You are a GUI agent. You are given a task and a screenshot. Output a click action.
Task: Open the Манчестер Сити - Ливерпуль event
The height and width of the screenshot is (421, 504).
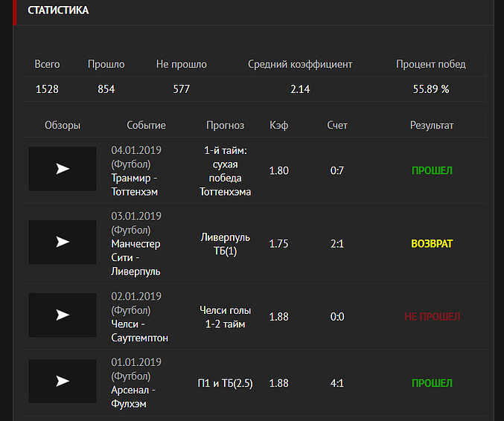[x=135, y=257]
